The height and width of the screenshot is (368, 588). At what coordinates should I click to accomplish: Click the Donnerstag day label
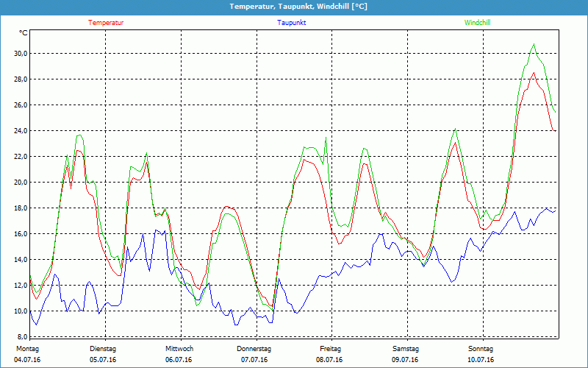[254, 349]
